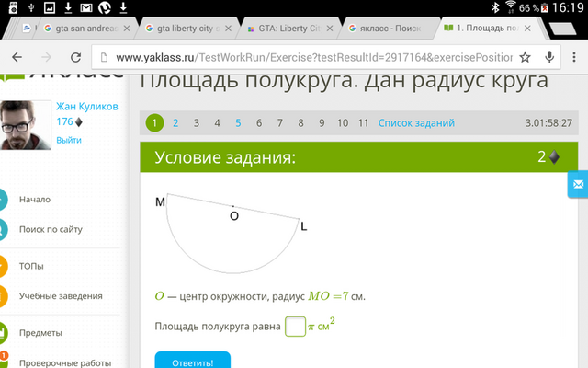The image size is (588, 368).
Task: Click the address bar URL field
Action: click(314, 57)
